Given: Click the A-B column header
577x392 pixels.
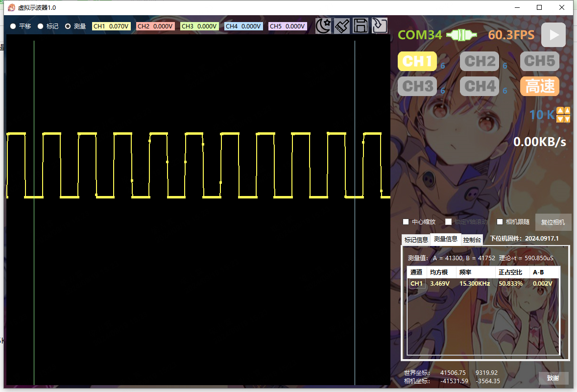Looking at the screenshot, I should pos(545,272).
